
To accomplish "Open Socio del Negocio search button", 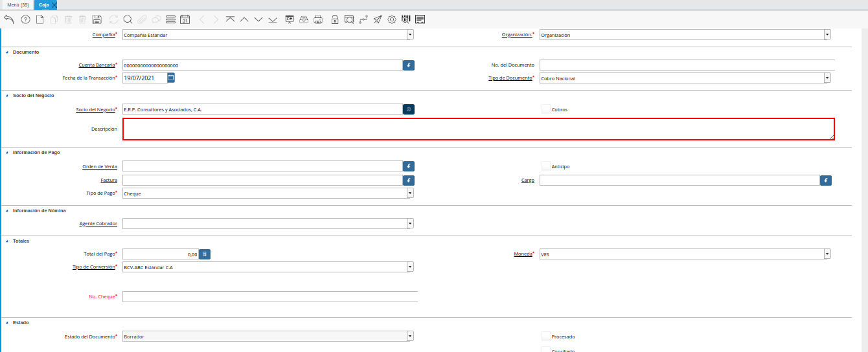I will point(409,109).
